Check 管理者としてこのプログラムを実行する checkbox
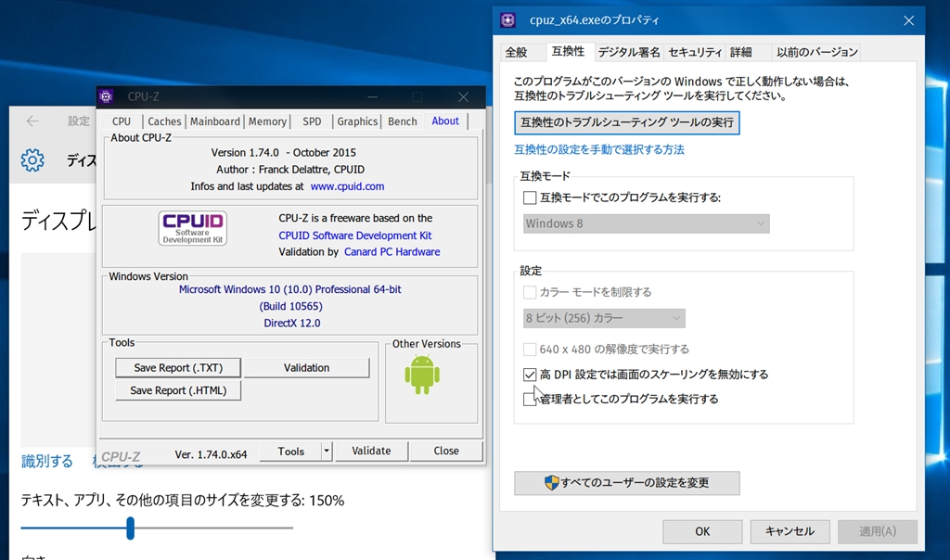This screenshot has width=950, height=560. (x=530, y=399)
